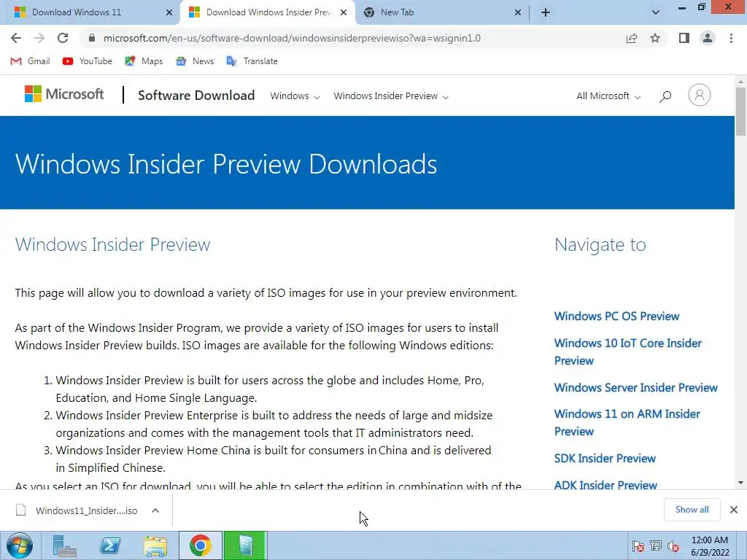Click the network tray icon
Screen dimensions: 747x560
tap(656, 546)
